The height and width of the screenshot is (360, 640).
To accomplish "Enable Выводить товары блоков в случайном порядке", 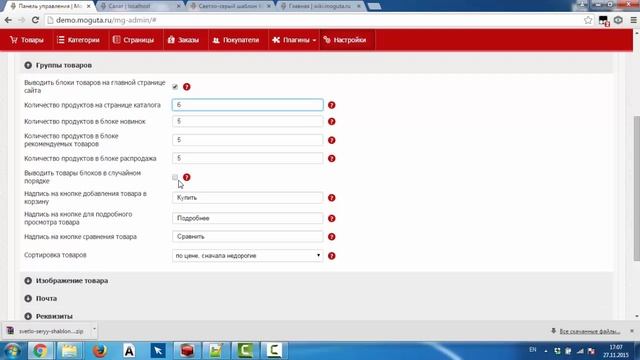I will click(x=175, y=177).
